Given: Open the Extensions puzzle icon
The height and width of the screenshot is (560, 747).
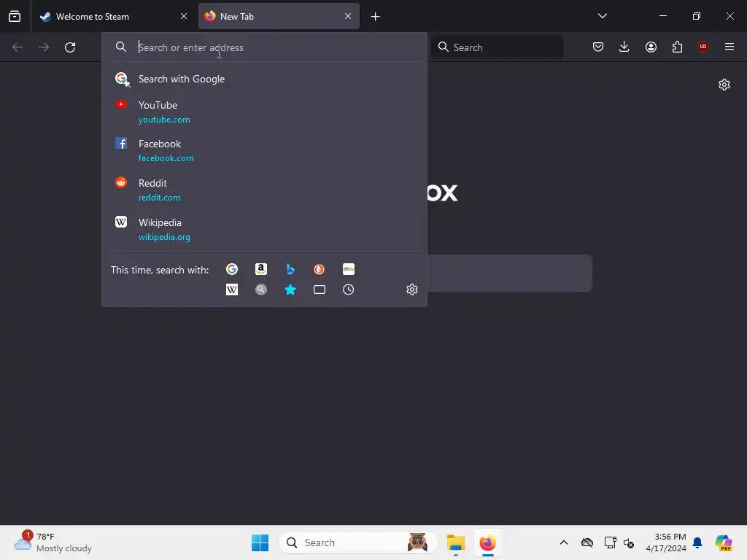Looking at the screenshot, I should (x=677, y=47).
